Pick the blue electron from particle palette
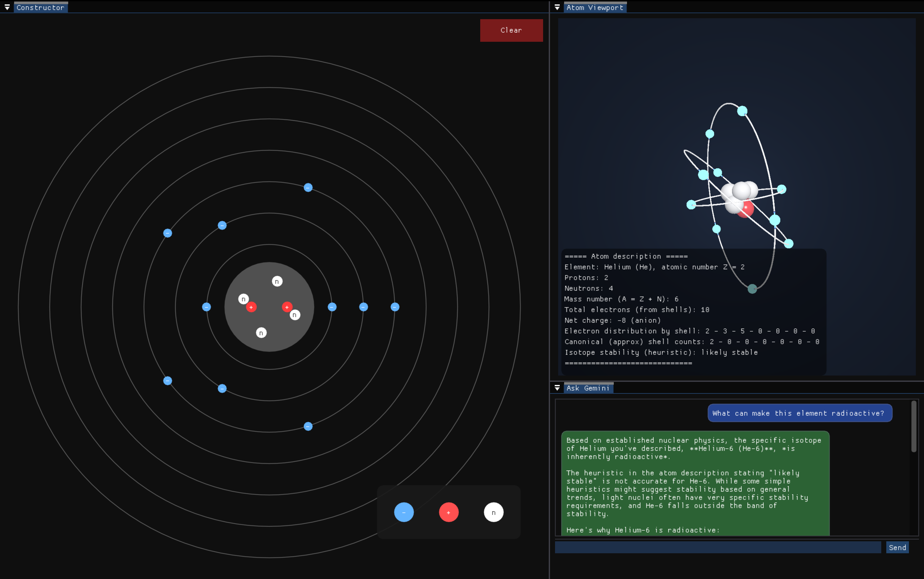This screenshot has height=579, width=924. [404, 512]
